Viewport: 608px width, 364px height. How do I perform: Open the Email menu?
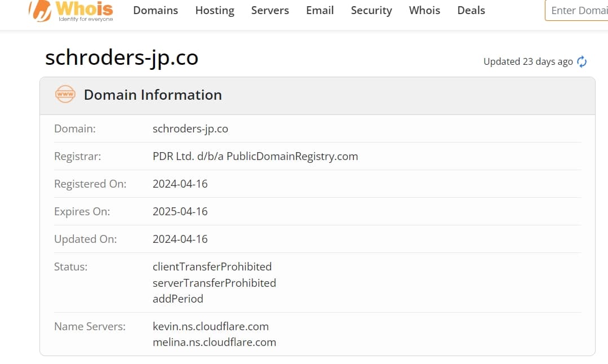[320, 11]
